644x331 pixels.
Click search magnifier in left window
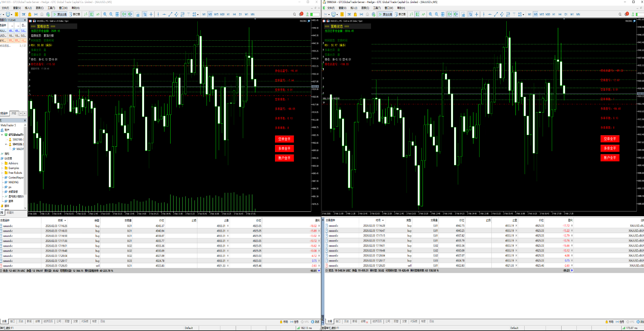[x=294, y=14]
